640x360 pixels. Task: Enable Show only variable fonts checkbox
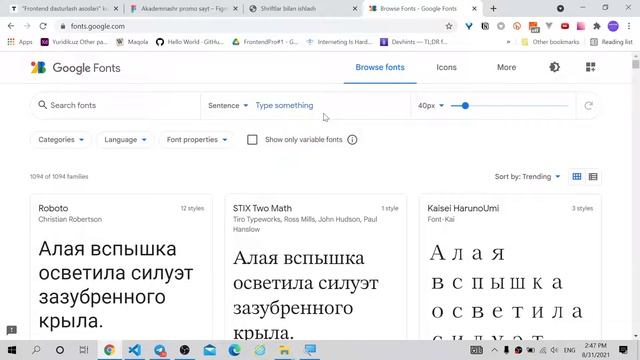252,140
